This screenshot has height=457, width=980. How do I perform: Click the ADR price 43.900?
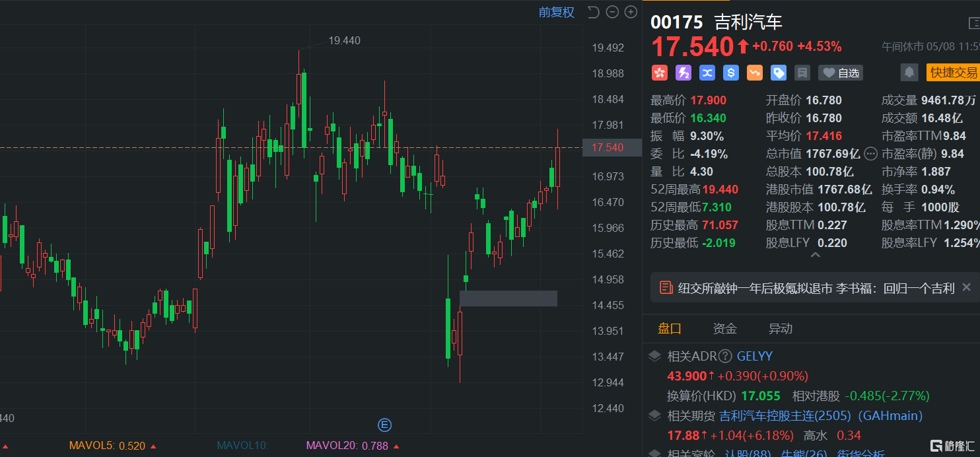click(687, 376)
